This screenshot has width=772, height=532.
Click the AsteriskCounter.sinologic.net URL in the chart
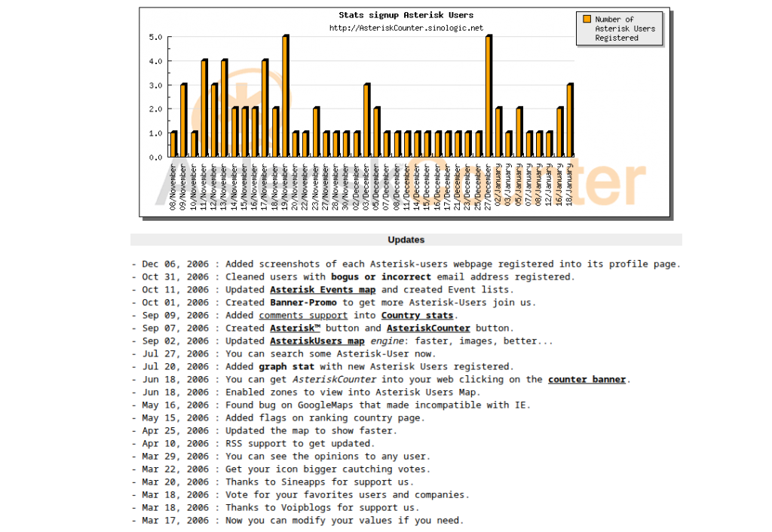(406, 28)
